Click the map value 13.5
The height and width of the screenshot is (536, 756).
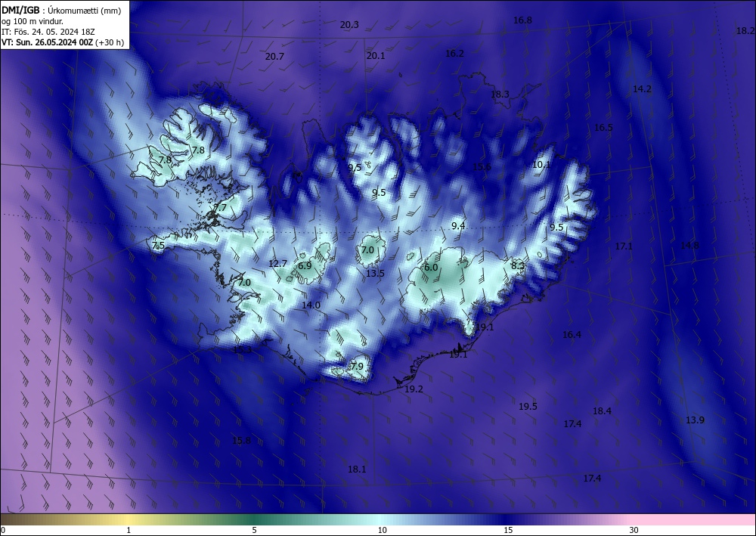click(x=375, y=274)
